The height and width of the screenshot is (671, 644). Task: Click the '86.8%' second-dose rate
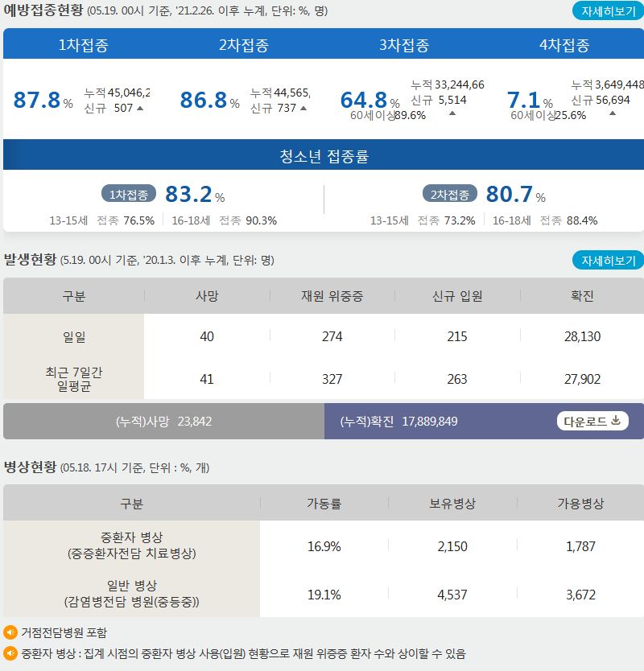[209, 100]
